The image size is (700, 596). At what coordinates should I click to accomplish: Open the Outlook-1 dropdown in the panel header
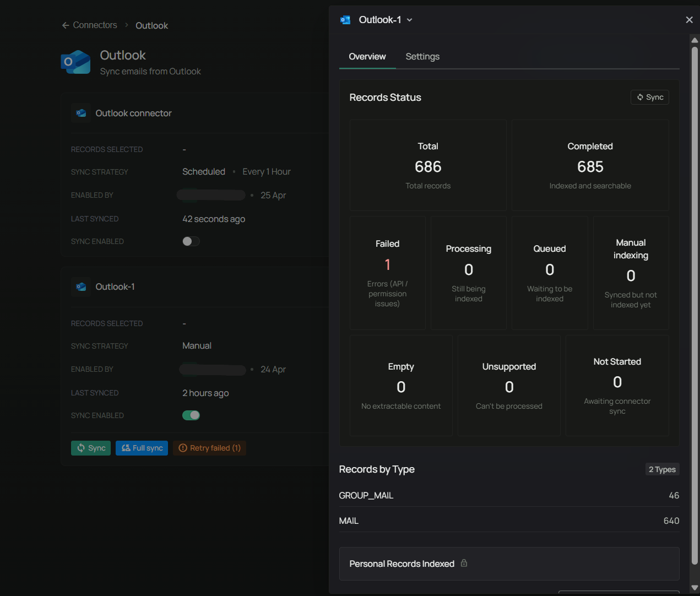[410, 20]
